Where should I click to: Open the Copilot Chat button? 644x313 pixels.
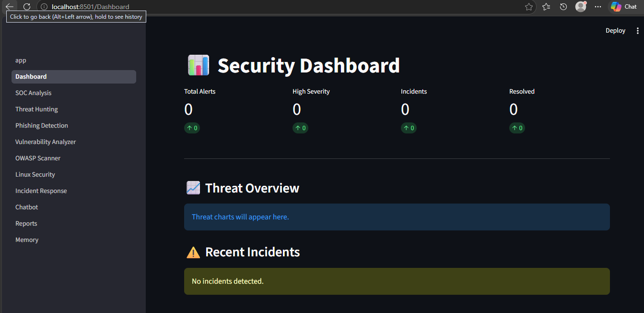pyautogui.click(x=624, y=7)
